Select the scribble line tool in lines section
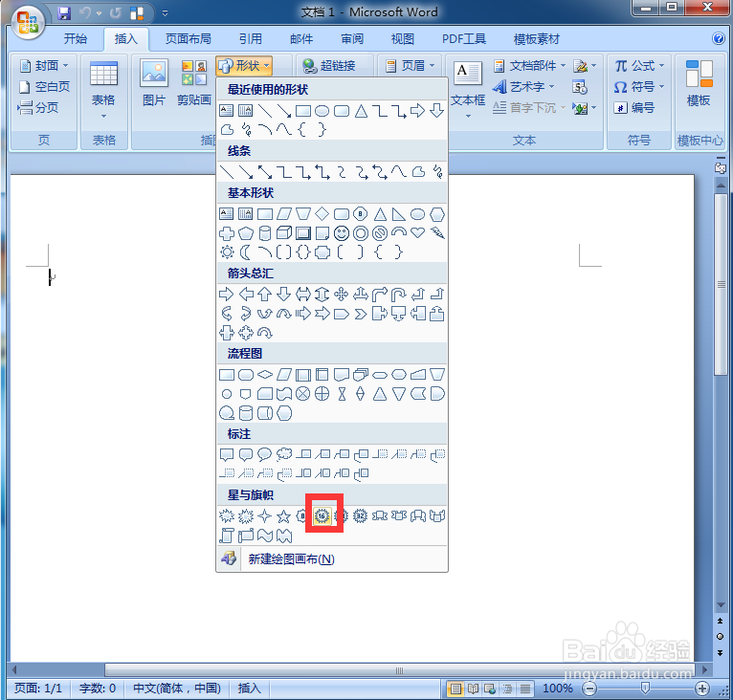733x700 pixels. click(x=437, y=172)
